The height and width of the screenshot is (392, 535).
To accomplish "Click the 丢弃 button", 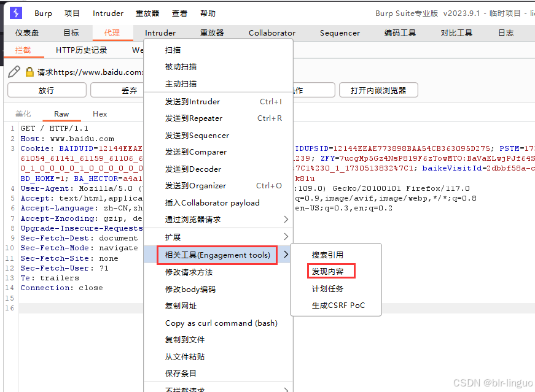I will pos(117,90).
